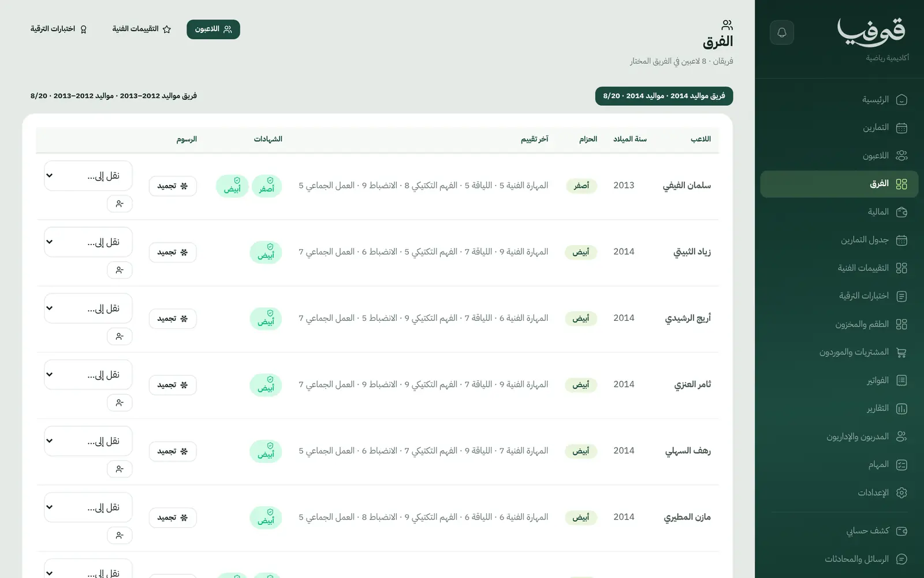This screenshot has height=578, width=924.
Task: Freeze fees for ثامر العنزي
Action: (x=173, y=385)
